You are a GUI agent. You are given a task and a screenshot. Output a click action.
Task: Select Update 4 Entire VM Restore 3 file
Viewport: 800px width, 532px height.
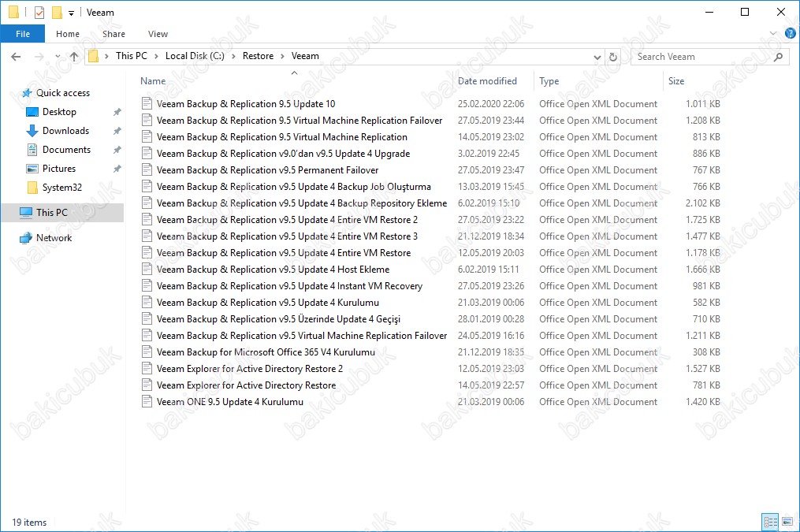(x=287, y=236)
